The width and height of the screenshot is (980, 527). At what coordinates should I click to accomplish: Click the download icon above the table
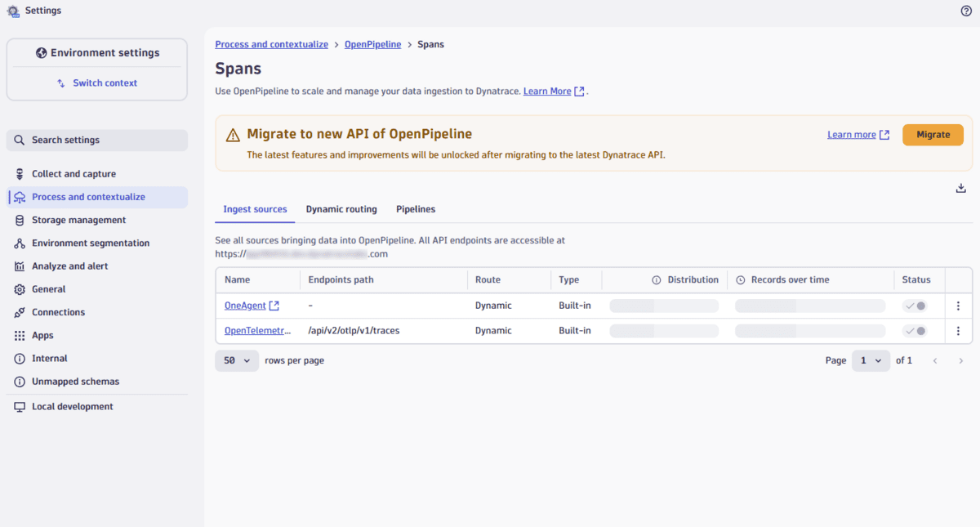tap(960, 188)
